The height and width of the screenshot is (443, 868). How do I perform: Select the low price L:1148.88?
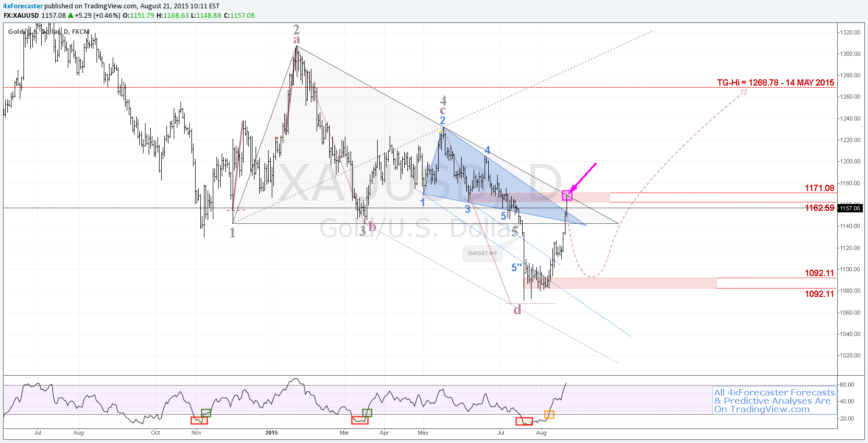point(206,16)
